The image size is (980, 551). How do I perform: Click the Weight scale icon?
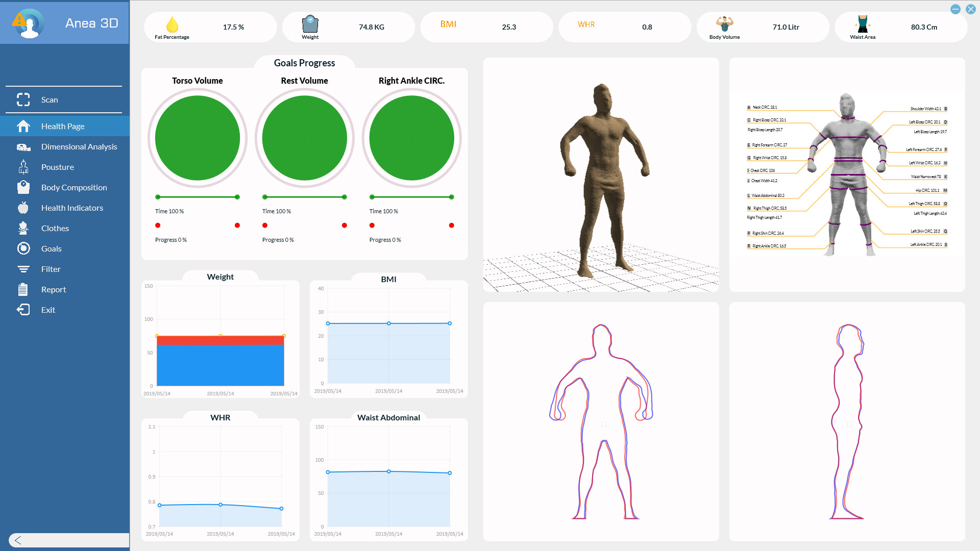(x=311, y=24)
